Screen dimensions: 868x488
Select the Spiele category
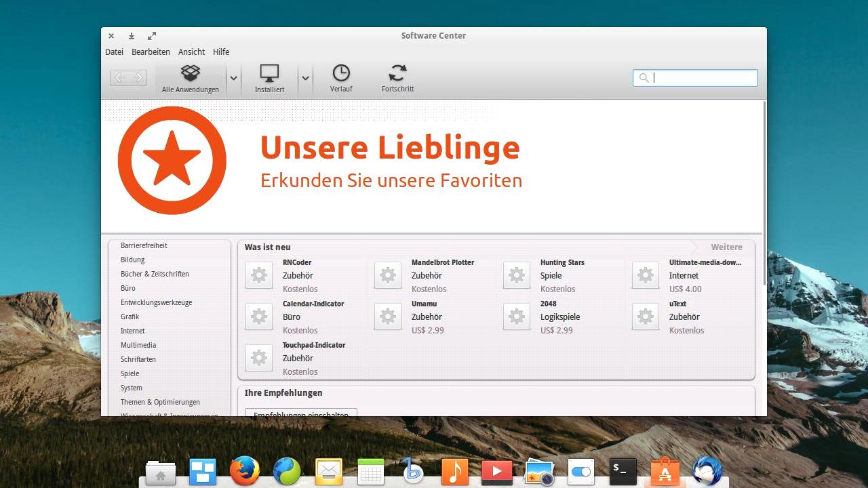pos(130,373)
